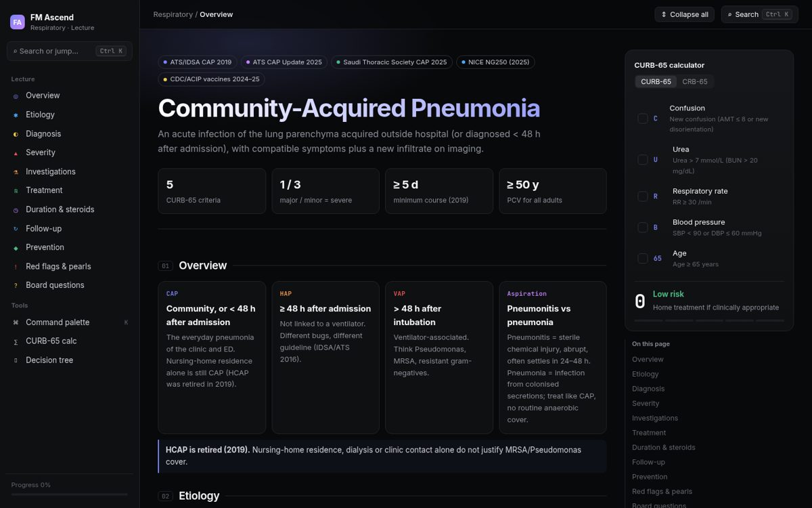This screenshot has height=508, width=812.
Task: Click the "≥ 50 y" PCV stat card
Action: pos(553,191)
